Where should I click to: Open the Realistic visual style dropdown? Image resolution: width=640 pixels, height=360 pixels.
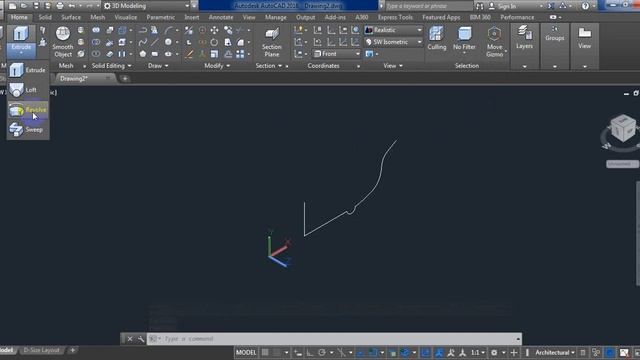394,30
